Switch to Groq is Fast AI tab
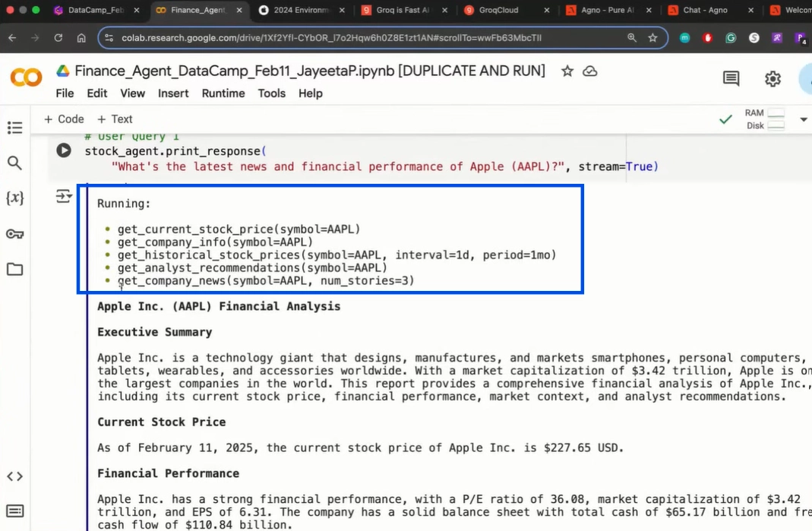 click(x=403, y=10)
